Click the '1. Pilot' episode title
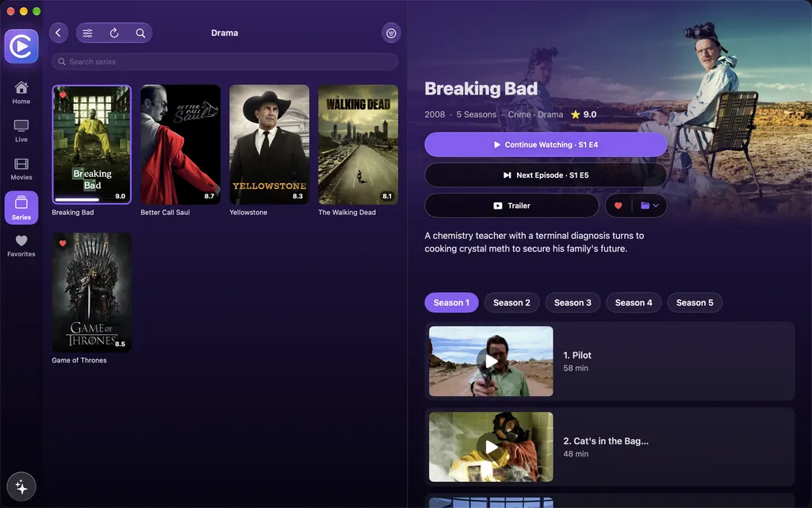Screen dimensions: 812x508 pos(577,355)
